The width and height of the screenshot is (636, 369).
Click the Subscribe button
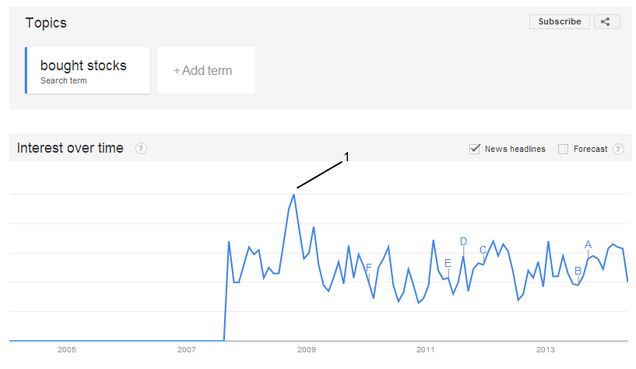[559, 21]
